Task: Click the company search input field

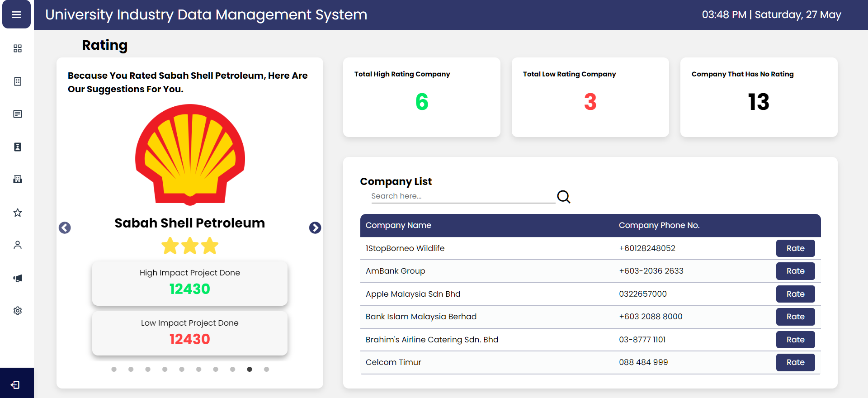Action: [462, 196]
